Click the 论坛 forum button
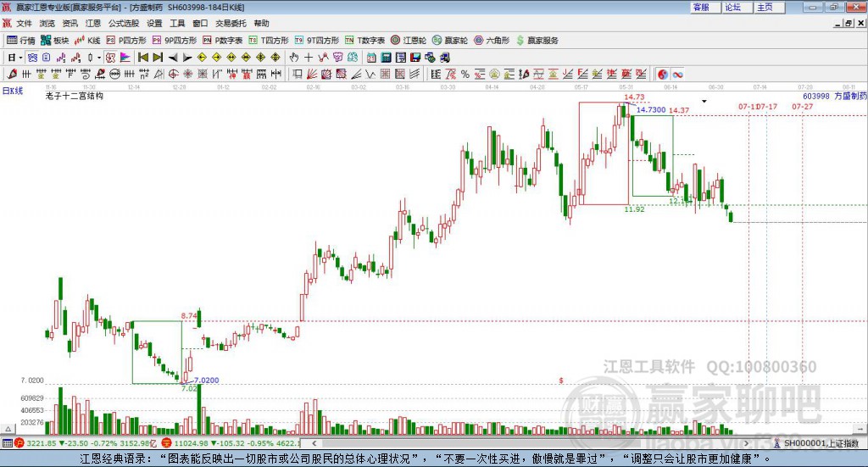The height and width of the screenshot is (467, 868). pyautogui.click(x=737, y=7)
